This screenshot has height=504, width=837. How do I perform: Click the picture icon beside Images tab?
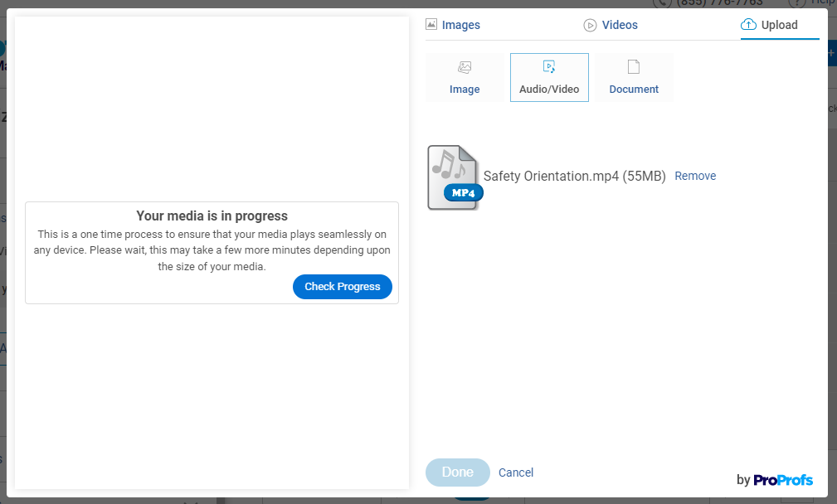pyautogui.click(x=431, y=25)
